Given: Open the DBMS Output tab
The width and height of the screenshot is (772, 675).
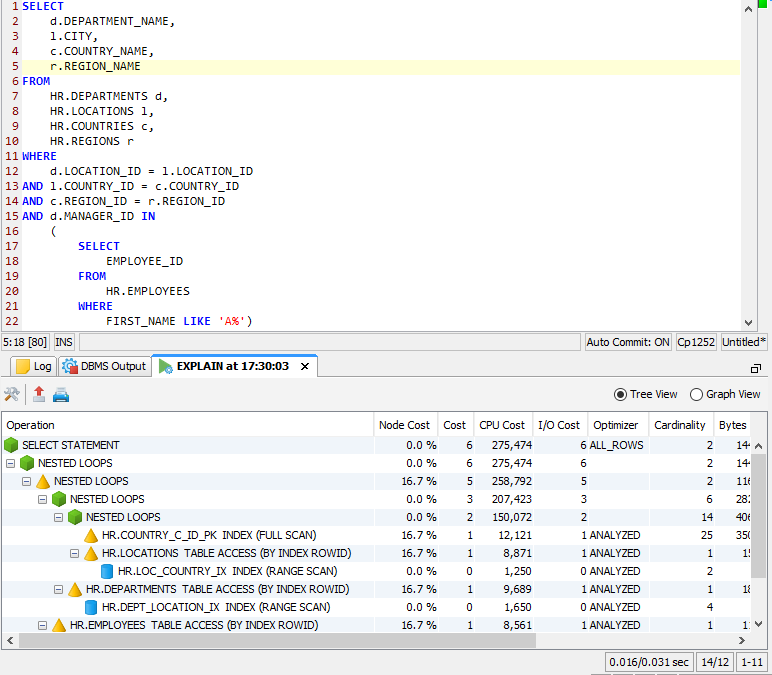Looking at the screenshot, I should 104,366.
